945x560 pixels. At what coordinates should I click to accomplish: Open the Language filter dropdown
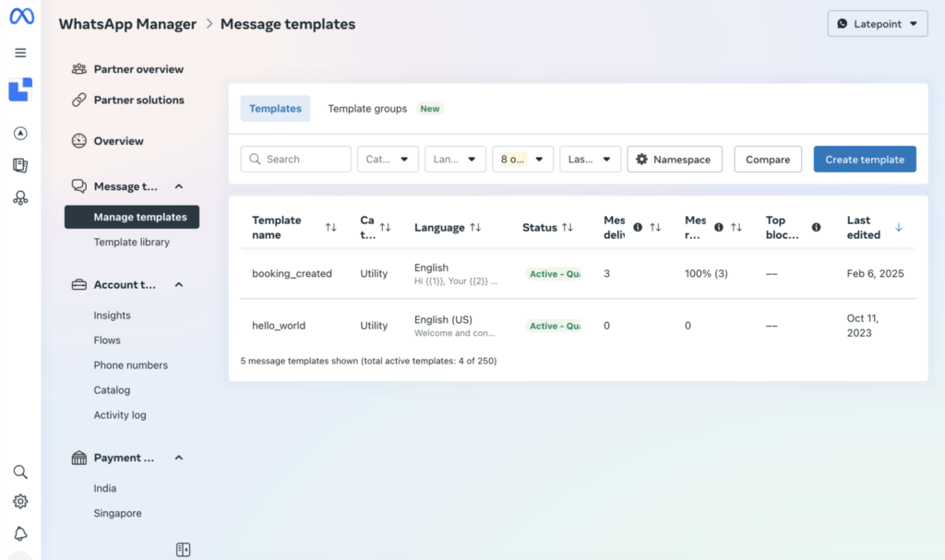pos(455,159)
